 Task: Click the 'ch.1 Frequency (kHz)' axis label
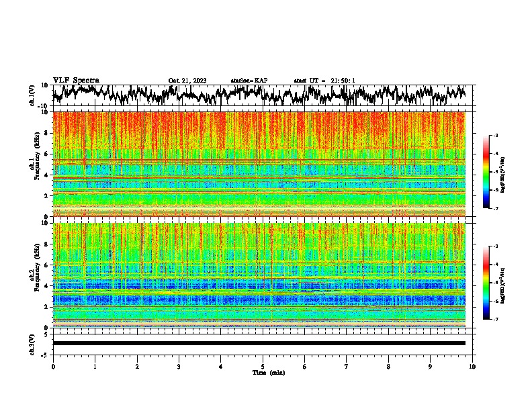[x=34, y=156]
